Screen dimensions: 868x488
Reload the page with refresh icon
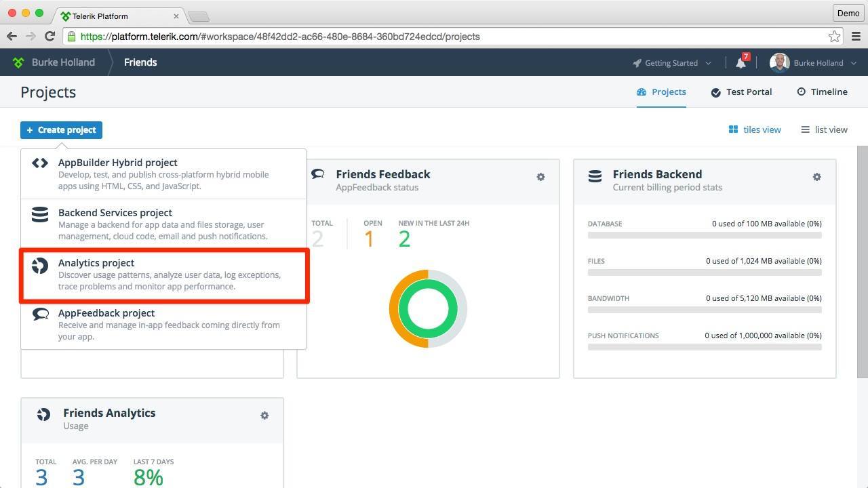click(x=50, y=36)
